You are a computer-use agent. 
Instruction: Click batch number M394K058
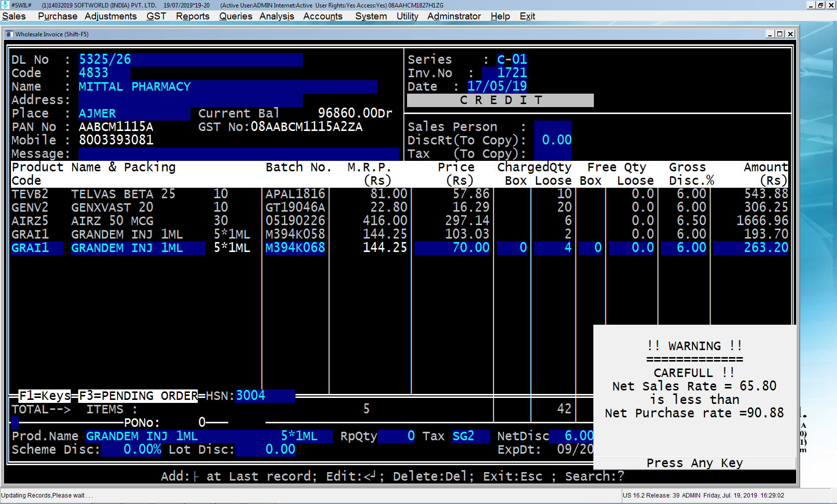click(295, 234)
